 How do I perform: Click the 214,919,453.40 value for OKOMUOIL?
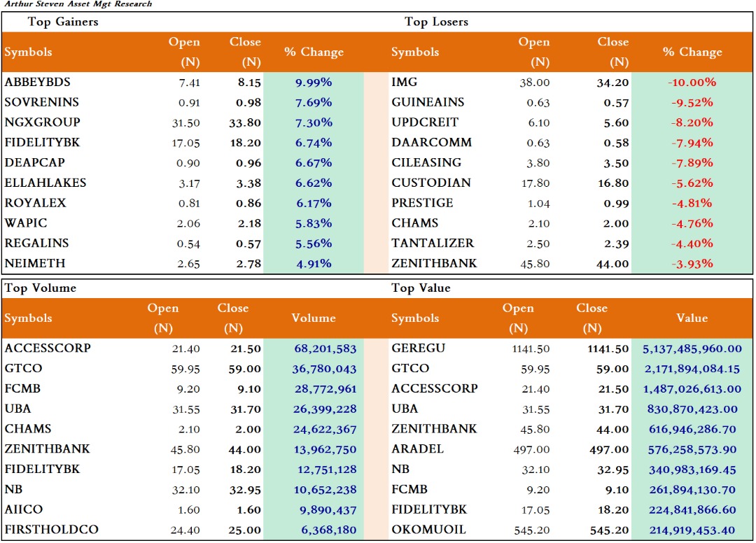click(692, 530)
